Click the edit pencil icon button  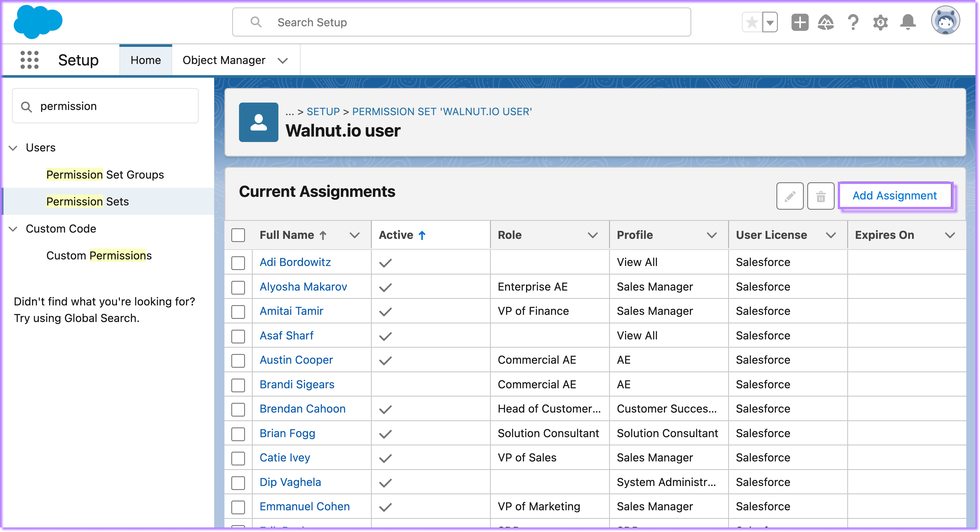tap(790, 196)
